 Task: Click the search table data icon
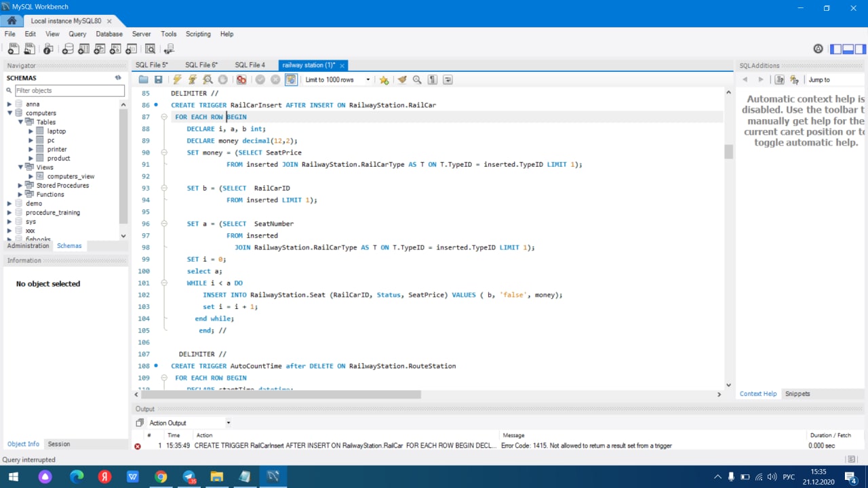click(x=150, y=49)
